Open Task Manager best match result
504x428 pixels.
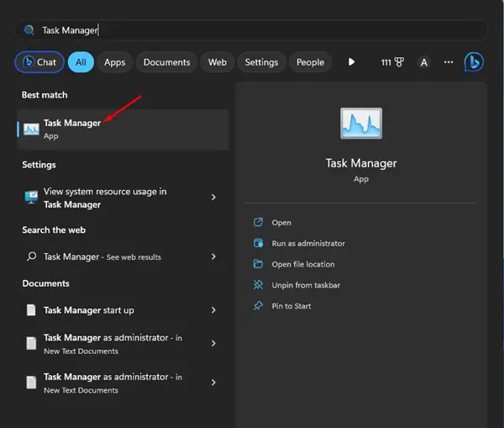[123, 129]
